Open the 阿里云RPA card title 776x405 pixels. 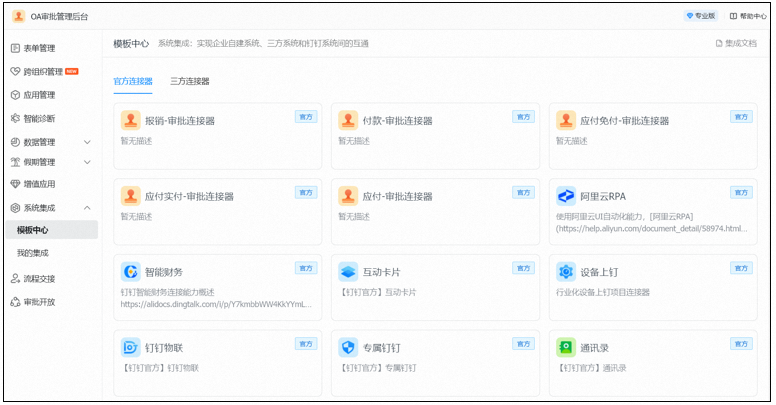pos(603,197)
